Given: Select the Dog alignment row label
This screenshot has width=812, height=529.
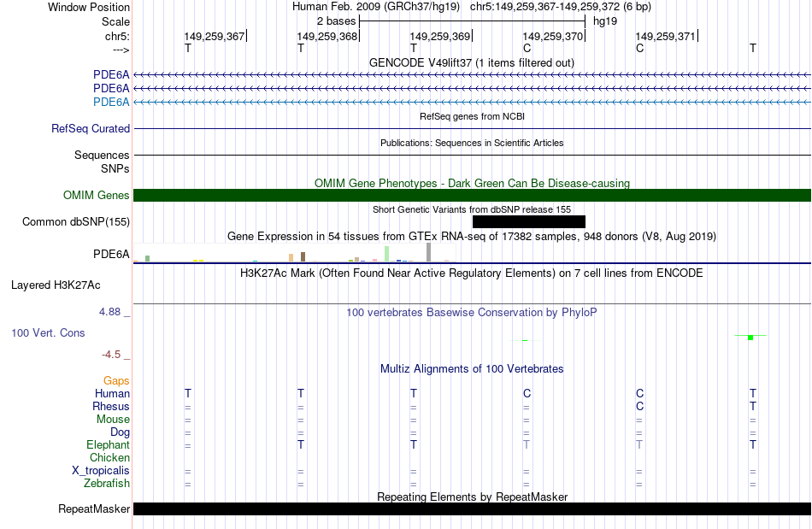Looking at the screenshot, I should point(120,432).
